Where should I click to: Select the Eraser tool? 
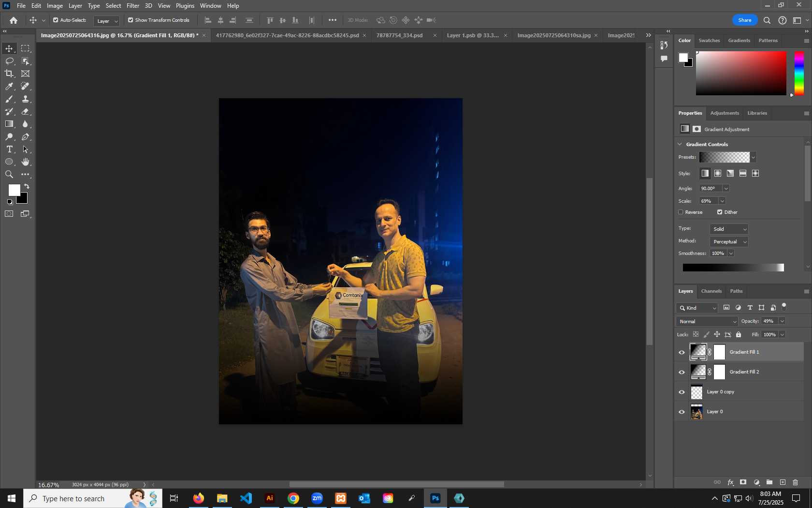(25, 111)
